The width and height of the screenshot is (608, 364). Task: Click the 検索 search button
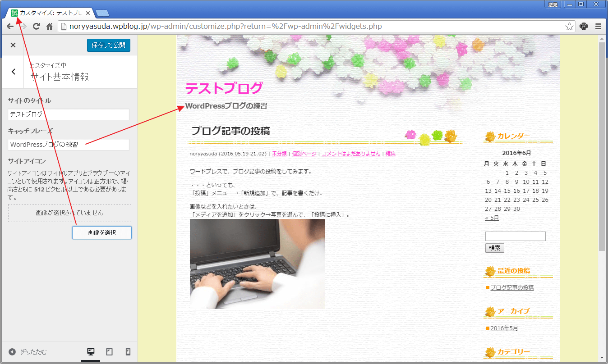point(494,248)
